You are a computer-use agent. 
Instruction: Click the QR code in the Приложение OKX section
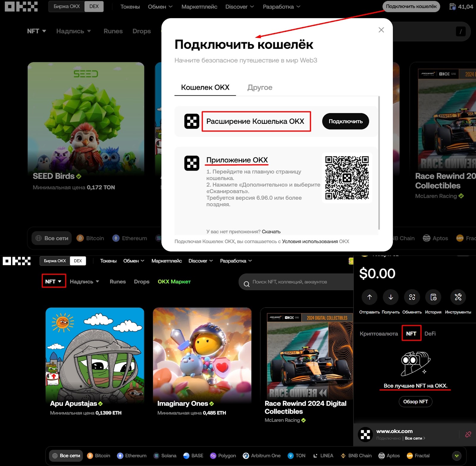347,177
